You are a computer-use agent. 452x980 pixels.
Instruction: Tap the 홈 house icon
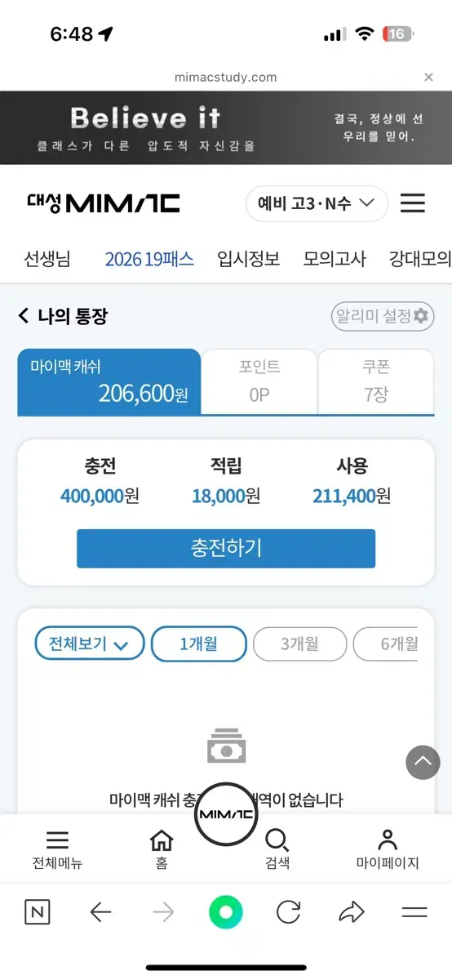pos(162,840)
